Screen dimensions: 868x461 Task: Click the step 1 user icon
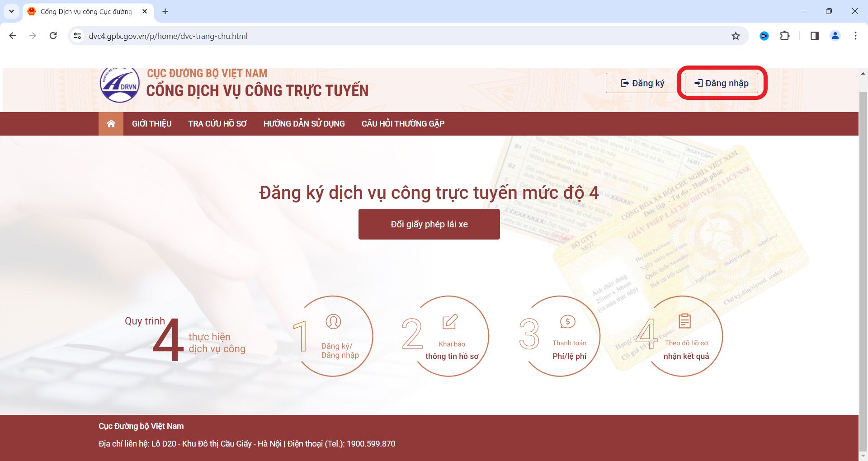pos(333,322)
